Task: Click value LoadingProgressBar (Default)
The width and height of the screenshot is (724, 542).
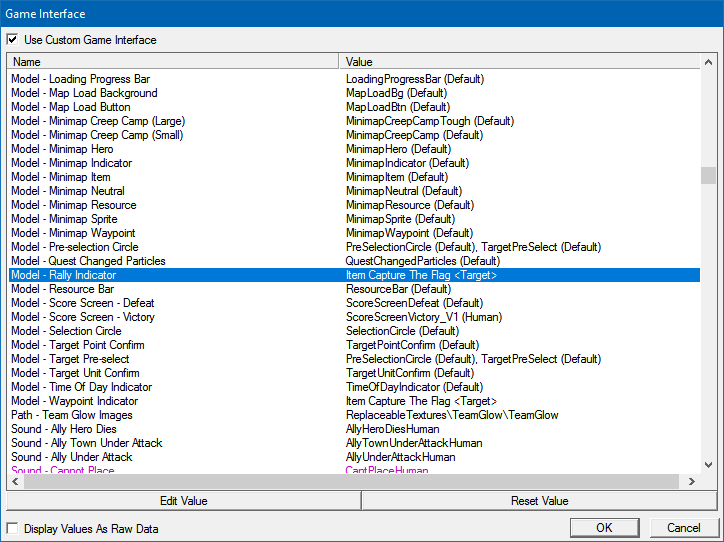Action: (415, 79)
